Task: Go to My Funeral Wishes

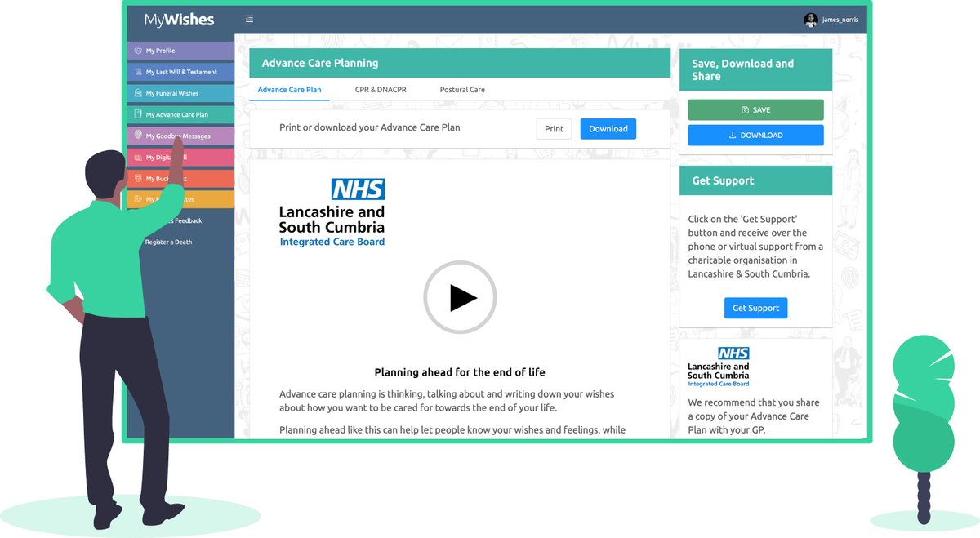Action: (180, 93)
